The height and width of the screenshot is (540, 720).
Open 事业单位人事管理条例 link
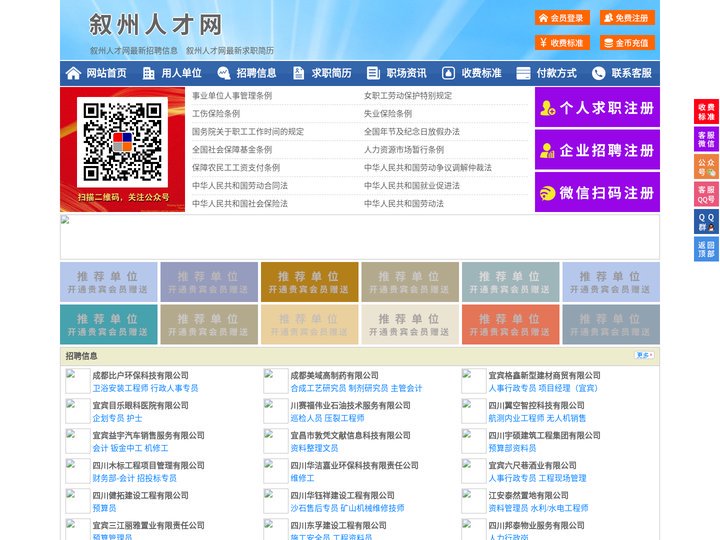(x=232, y=96)
